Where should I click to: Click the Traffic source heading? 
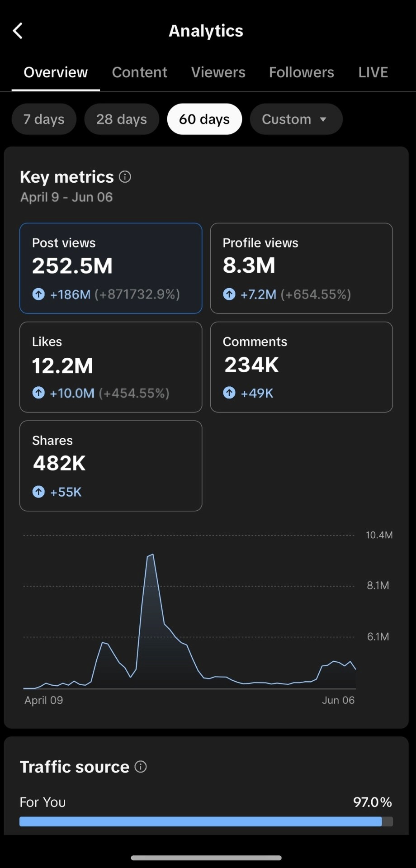click(x=75, y=767)
